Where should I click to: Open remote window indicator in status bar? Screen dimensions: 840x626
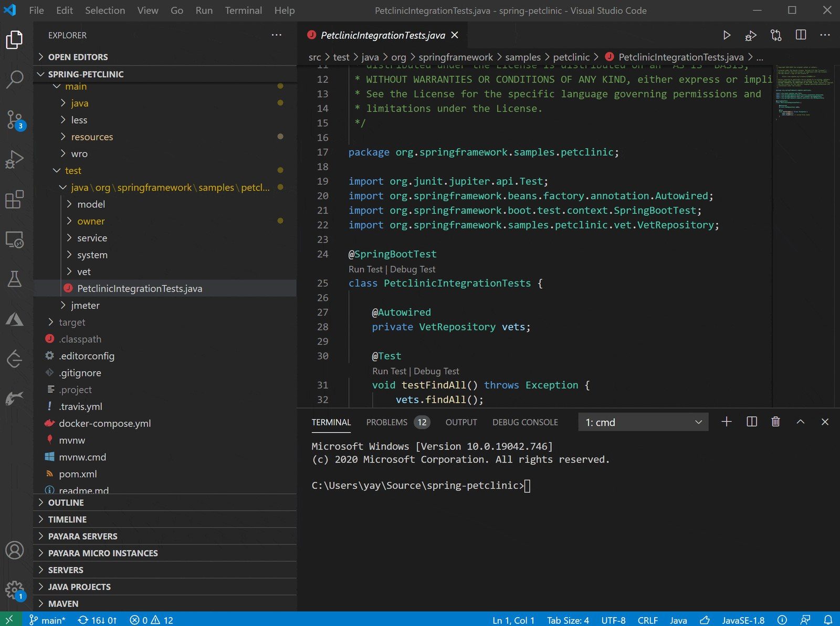(x=9, y=620)
